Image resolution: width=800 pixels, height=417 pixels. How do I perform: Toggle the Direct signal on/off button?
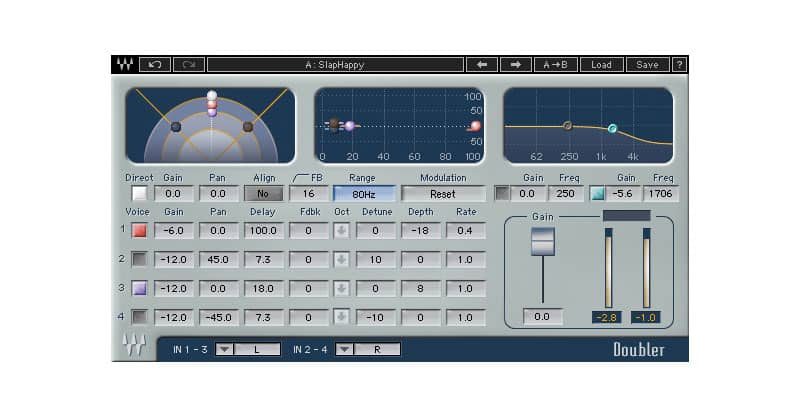click(139, 194)
